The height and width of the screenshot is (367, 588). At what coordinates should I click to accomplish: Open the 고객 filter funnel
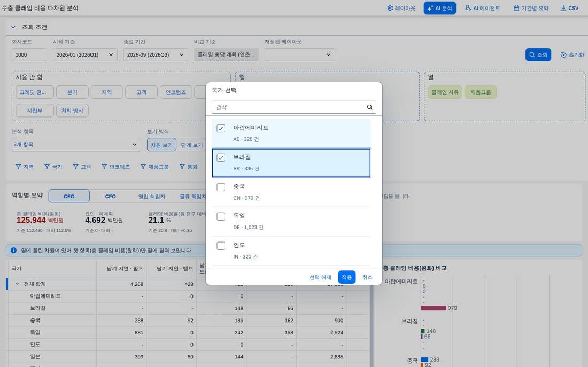[x=75, y=167]
